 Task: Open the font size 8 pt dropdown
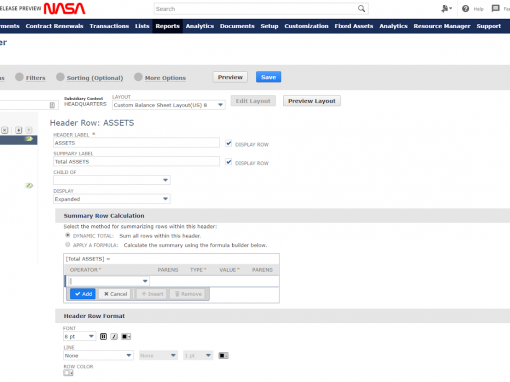[x=79, y=337]
